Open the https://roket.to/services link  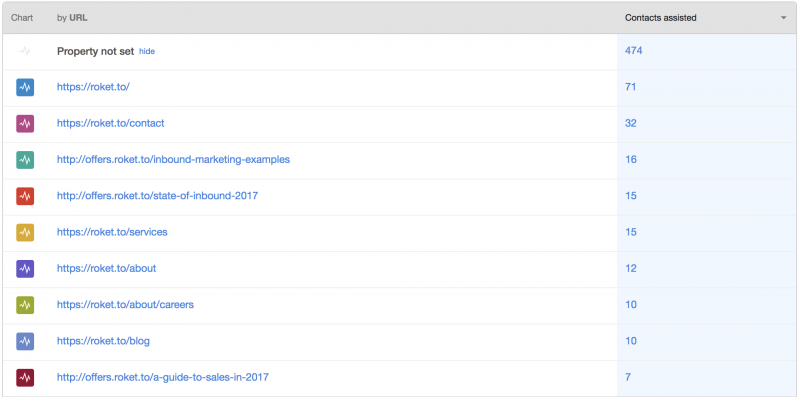tap(112, 232)
